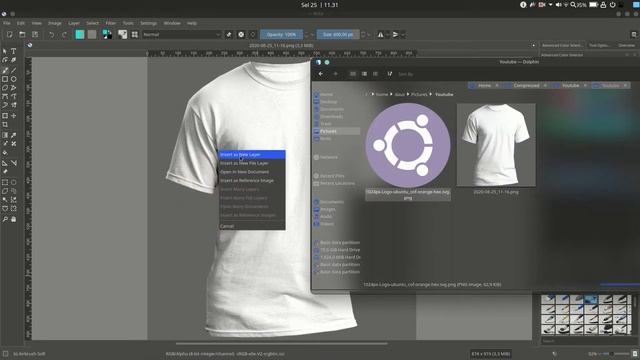Save the current Krita document
The width and height of the screenshot is (640, 360).
click(35, 35)
